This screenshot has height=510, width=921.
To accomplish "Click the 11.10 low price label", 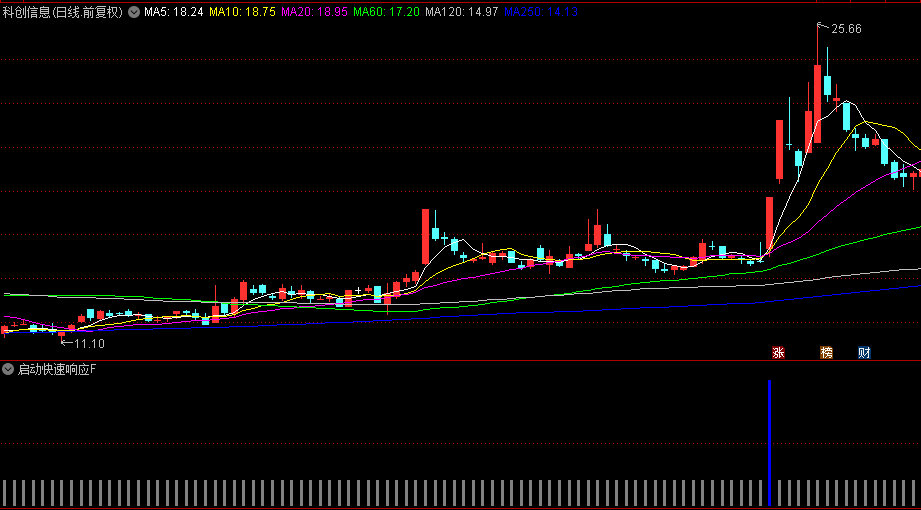I will tap(89, 344).
